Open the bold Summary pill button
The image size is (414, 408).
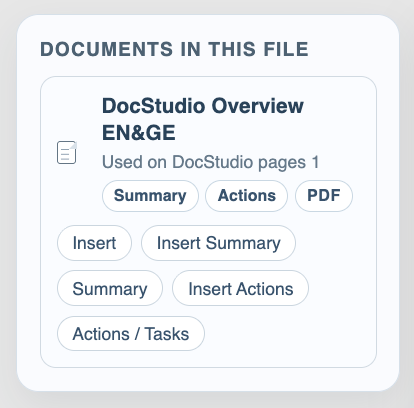coord(150,196)
